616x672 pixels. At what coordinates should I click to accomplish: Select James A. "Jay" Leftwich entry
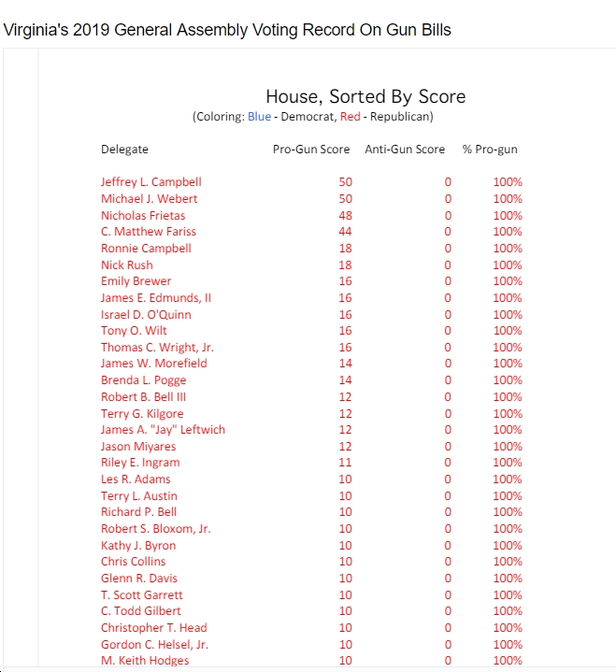click(163, 430)
